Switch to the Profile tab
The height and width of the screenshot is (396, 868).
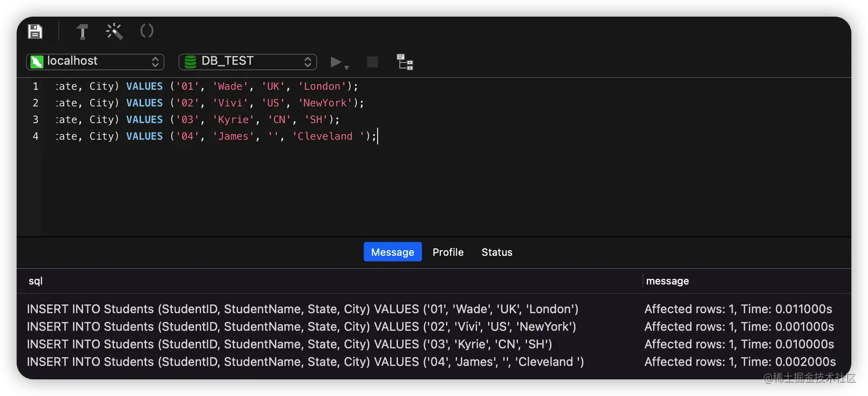pos(448,252)
